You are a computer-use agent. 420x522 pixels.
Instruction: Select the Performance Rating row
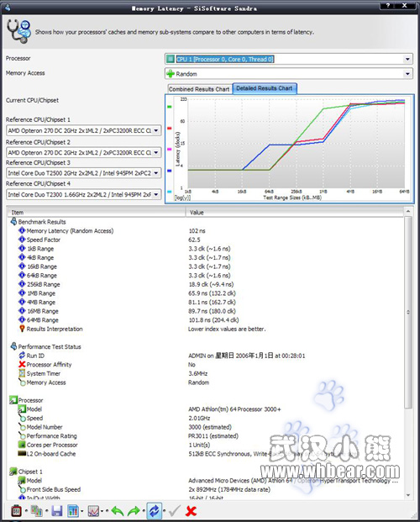point(205,435)
